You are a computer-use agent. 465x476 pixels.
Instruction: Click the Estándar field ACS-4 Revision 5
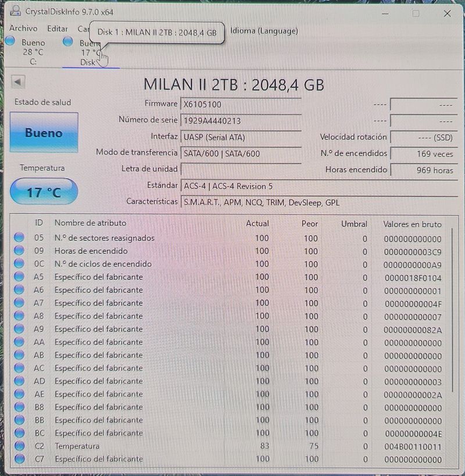point(319,186)
